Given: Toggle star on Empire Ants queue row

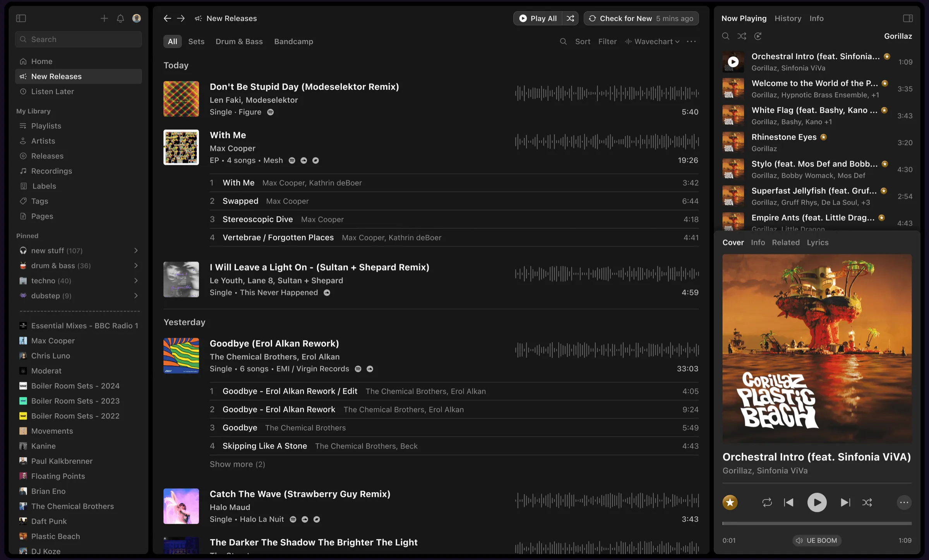Looking at the screenshot, I should click(881, 217).
